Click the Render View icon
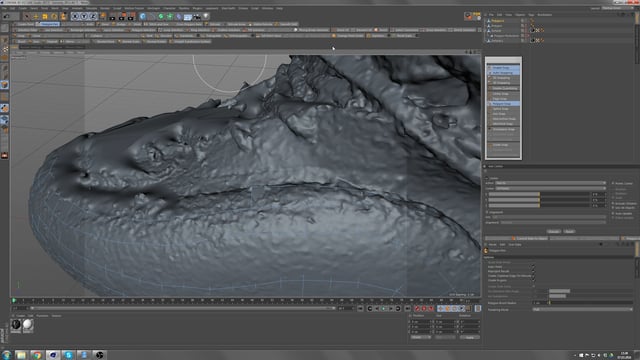640x360 pixels. (x=113, y=16)
